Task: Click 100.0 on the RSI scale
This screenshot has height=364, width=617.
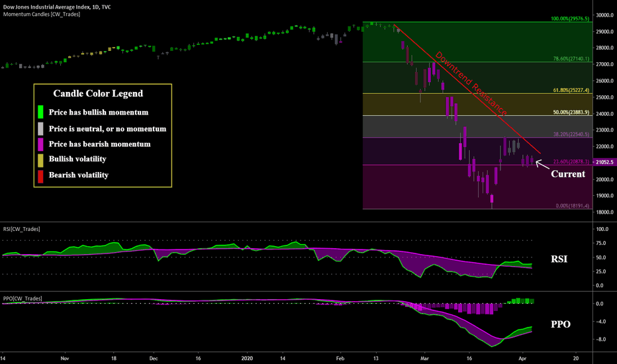Action: click(x=602, y=229)
